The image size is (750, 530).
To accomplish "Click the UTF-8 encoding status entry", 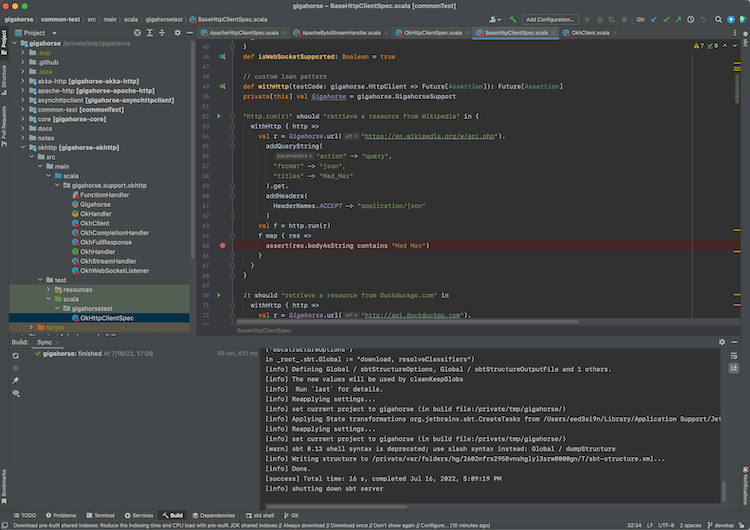I will (x=666, y=525).
